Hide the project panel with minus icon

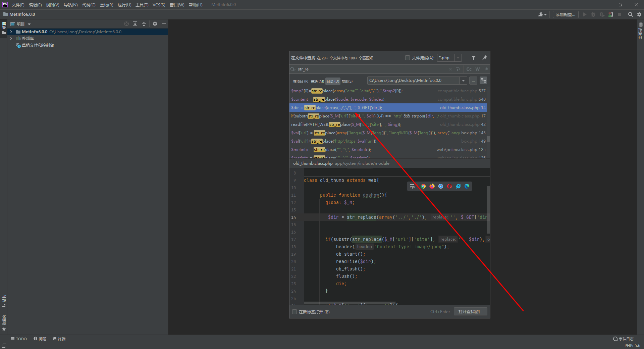[164, 24]
